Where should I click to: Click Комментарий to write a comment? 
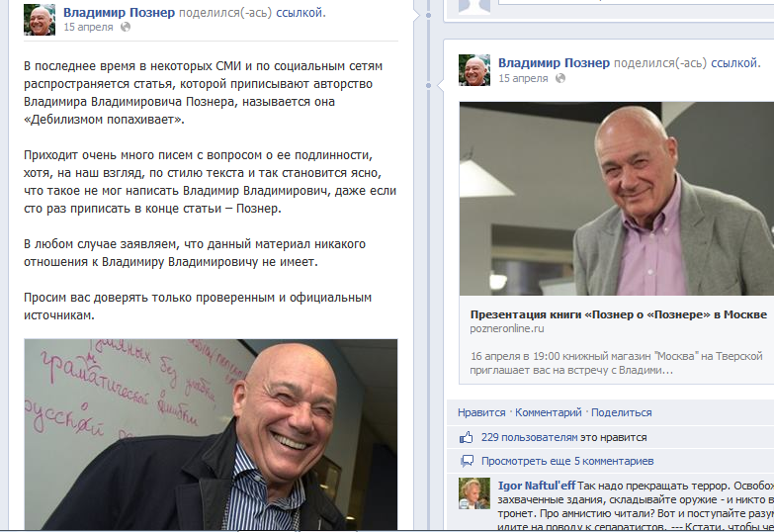[x=549, y=412]
